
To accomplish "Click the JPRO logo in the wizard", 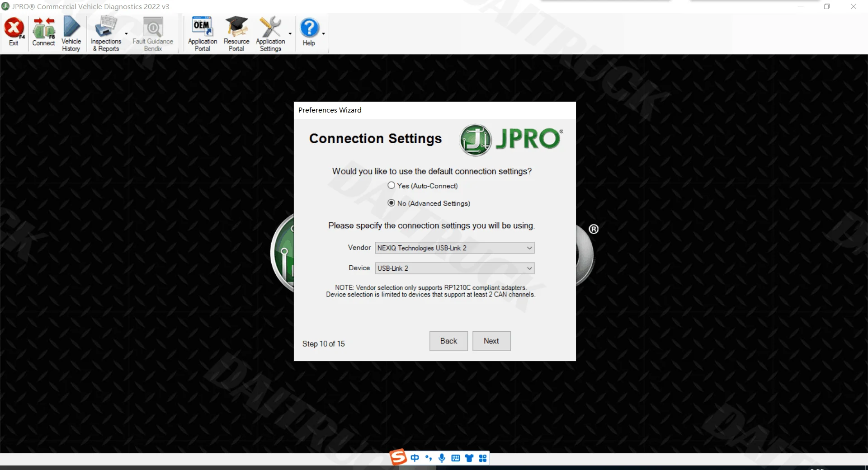I will (x=511, y=140).
